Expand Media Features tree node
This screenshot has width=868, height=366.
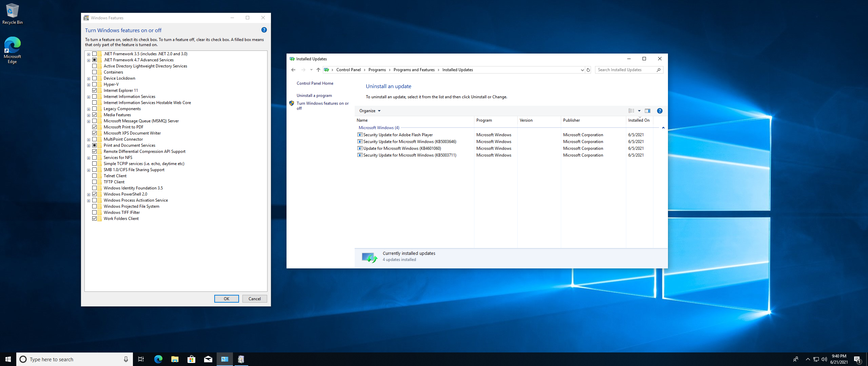(88, 115)
